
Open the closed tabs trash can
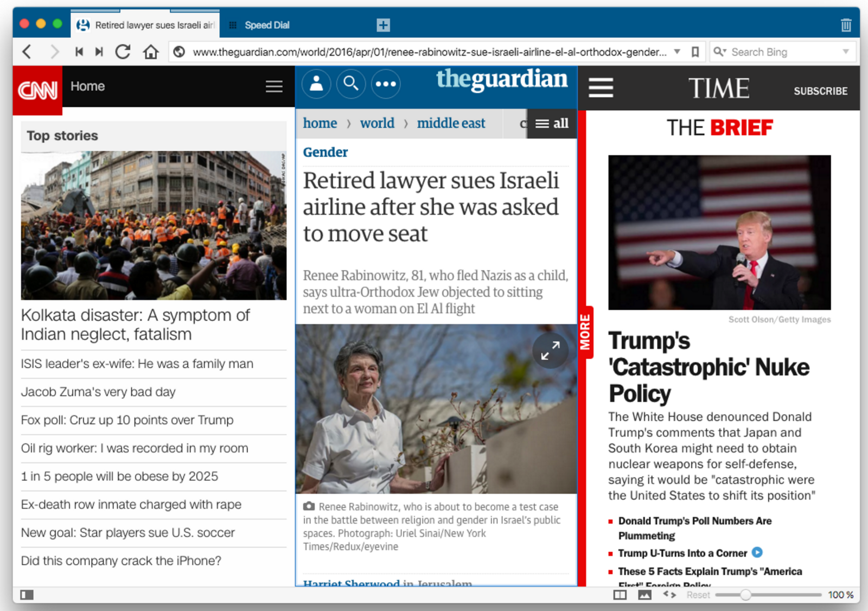[x=846, y=25]
